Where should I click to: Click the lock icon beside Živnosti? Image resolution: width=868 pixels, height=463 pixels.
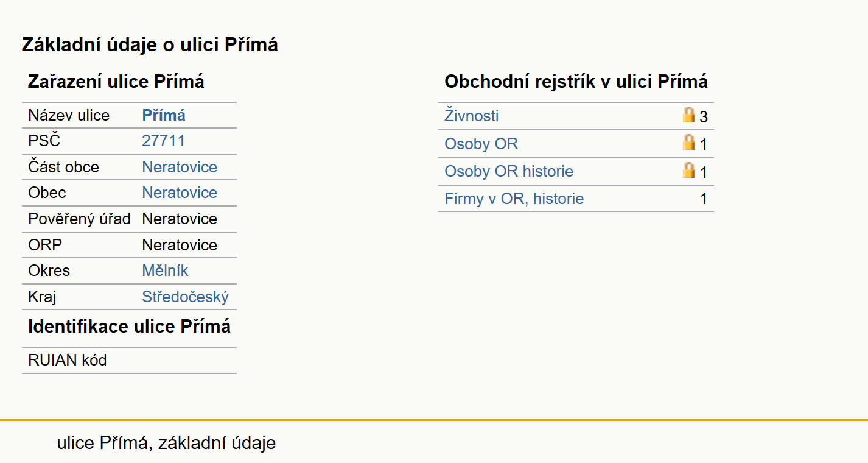click(x=688, y=115)
